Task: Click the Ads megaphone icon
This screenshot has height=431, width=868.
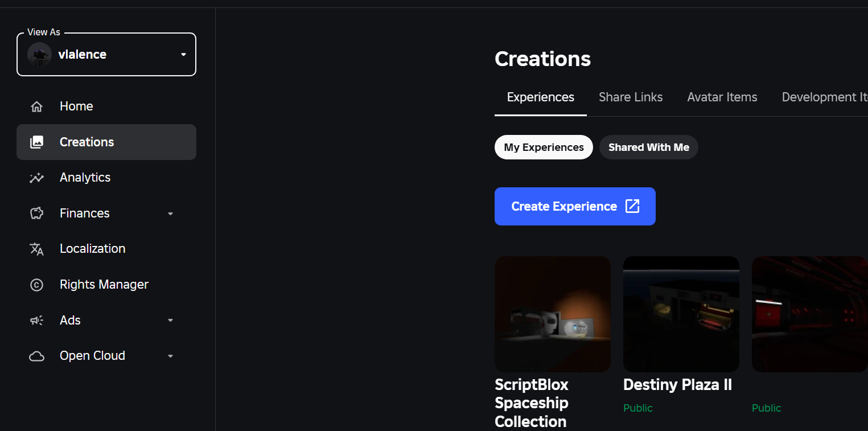Action: (36, 321)
